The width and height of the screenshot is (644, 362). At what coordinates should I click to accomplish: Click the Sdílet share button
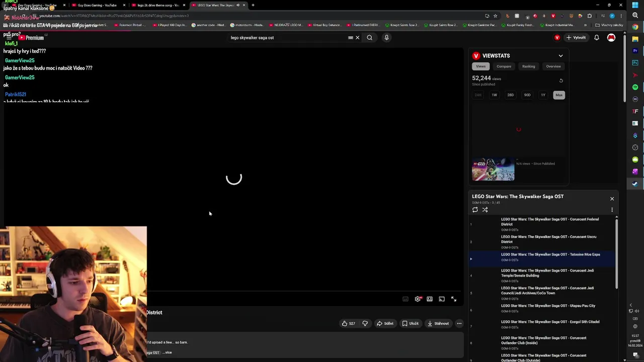click(385, 324)
